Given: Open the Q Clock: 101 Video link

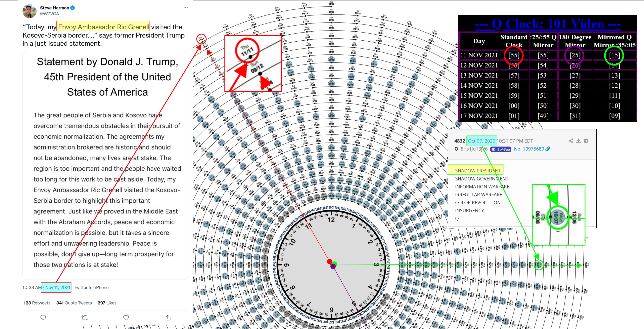Looking at the screenshot, I should pos(548,24).
